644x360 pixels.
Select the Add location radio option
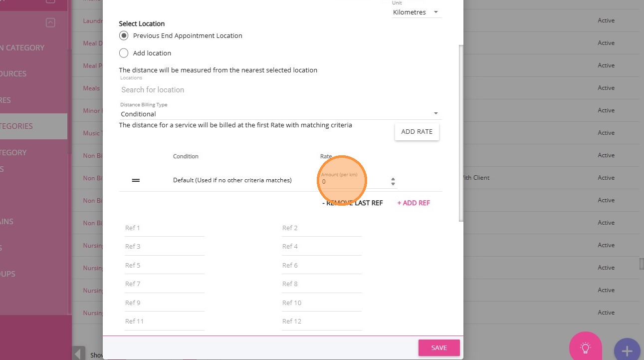click(124, 53)
